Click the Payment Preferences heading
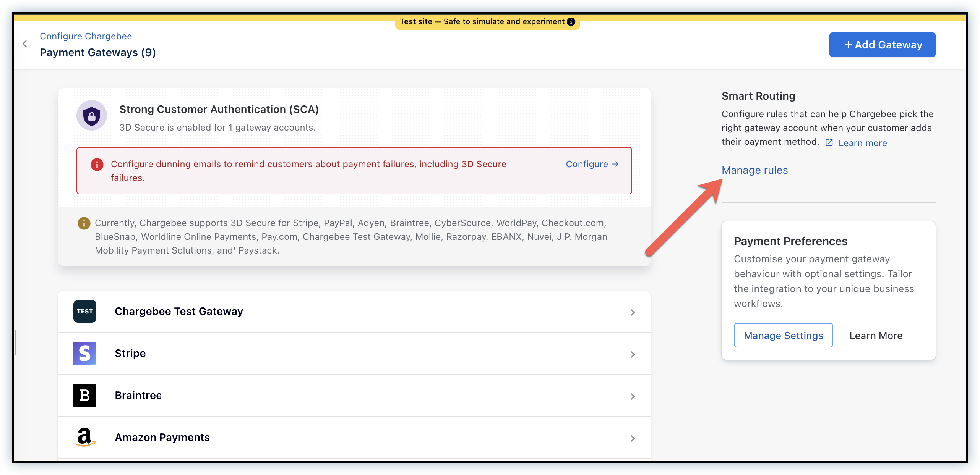980x475 pixels. (790, 241)
